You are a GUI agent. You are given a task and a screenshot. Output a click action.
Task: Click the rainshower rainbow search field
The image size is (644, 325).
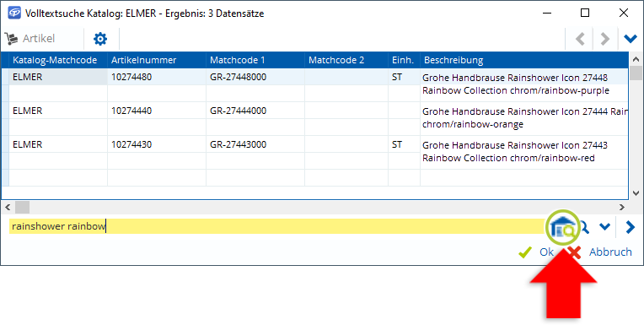[277, 226]
